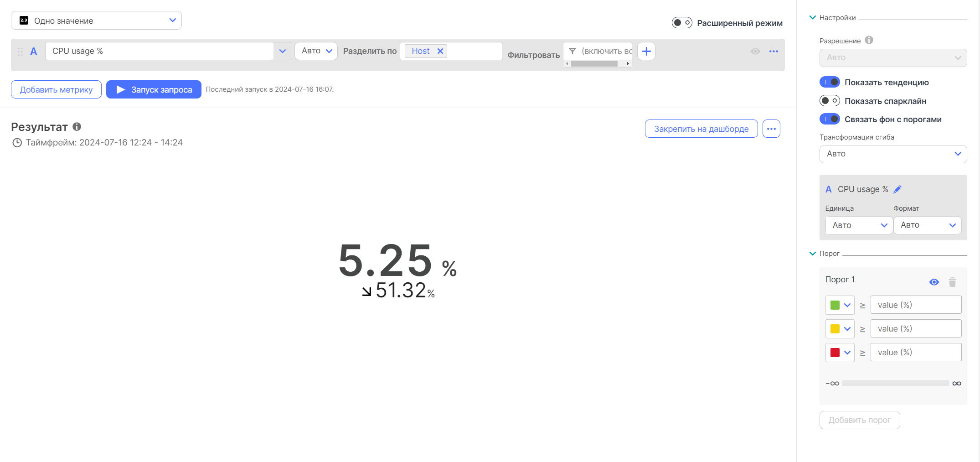Open the Одно значение visualization dropdown
Image resolution: width=980 pixels, height=462 pixels.
pyautogui.click(x=96, y=21)
